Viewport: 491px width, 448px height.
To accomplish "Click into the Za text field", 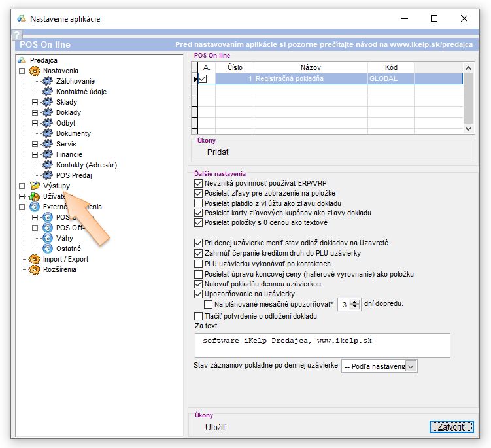I will 322,345.
